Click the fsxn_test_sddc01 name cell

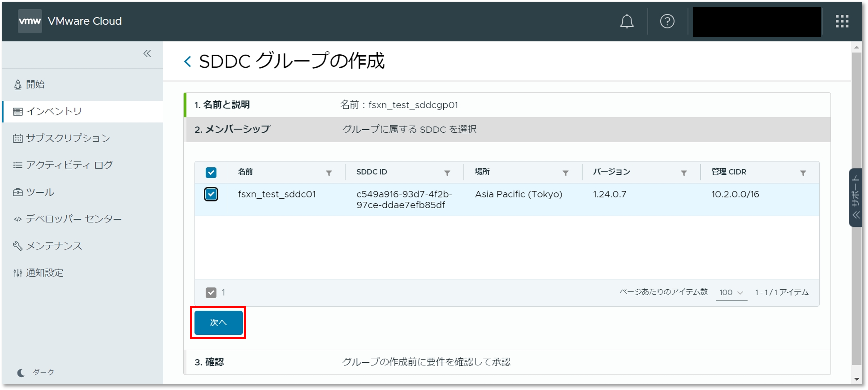click(277, 194)
